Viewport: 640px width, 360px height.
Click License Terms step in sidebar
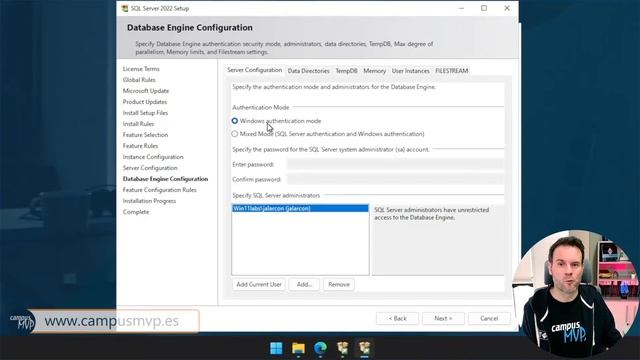click(141, 69)
